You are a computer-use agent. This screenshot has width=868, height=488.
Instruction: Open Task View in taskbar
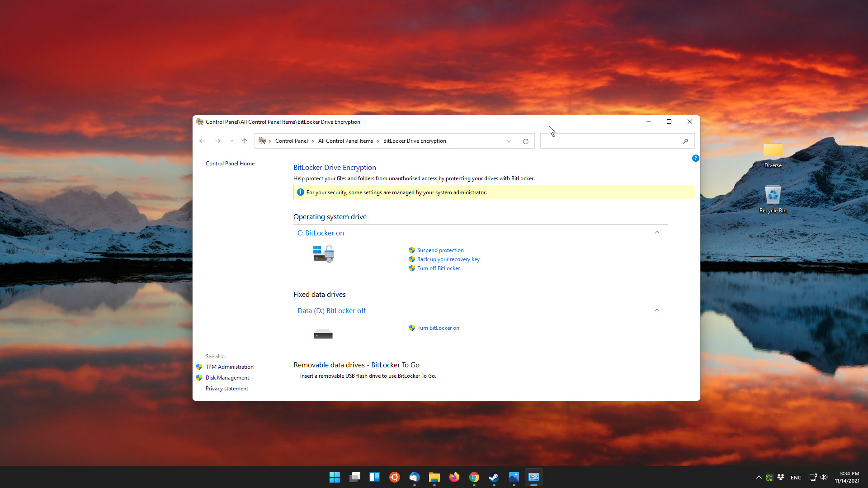[x=355, y=477]
